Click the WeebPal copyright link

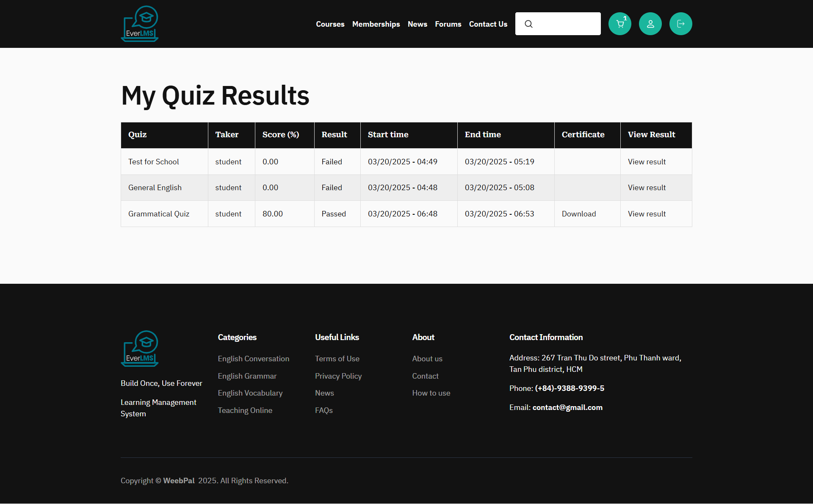[179, 481]
